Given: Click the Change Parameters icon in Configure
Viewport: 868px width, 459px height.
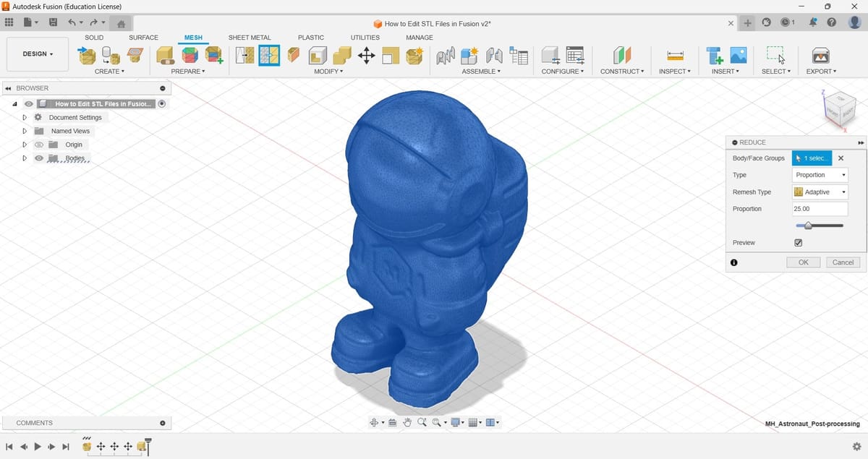Looking at the screenshot, I should (551, 55).
